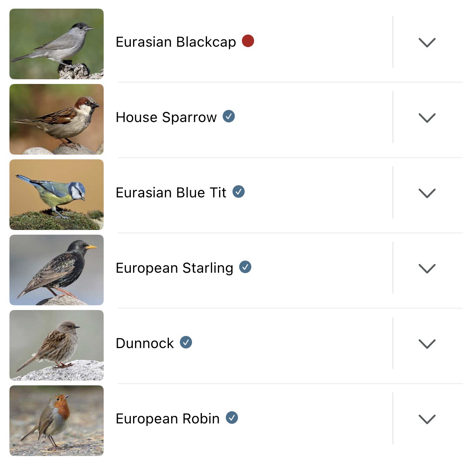Open the Eurasian Blue Tit thumbnail image
This screenshot has width=463, height=476.
pyautogui.click(x=57, y=195)
